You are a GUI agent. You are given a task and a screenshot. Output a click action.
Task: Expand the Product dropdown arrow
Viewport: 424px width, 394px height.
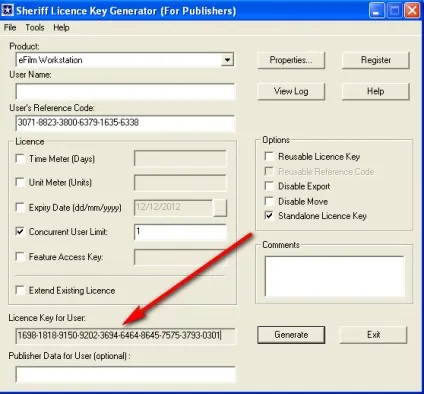pos(227,60)
